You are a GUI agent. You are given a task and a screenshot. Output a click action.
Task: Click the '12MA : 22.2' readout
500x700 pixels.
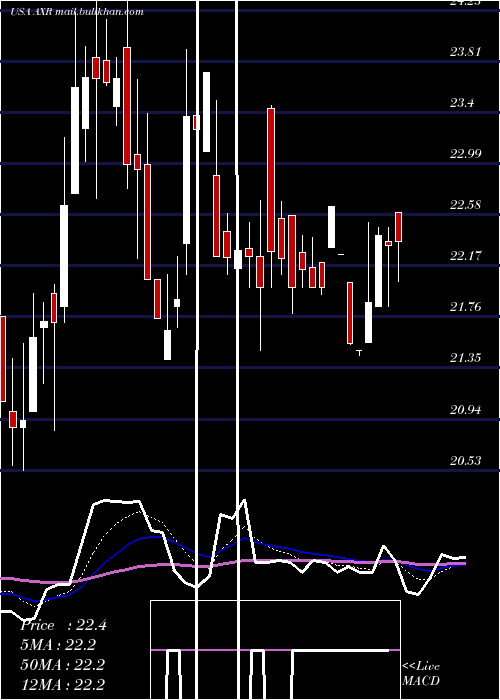pos(62,684)
